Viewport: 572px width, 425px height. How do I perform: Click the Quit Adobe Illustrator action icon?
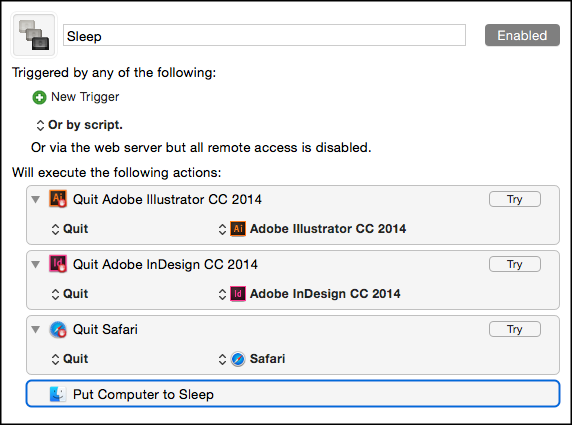click(x=58, y=199)
